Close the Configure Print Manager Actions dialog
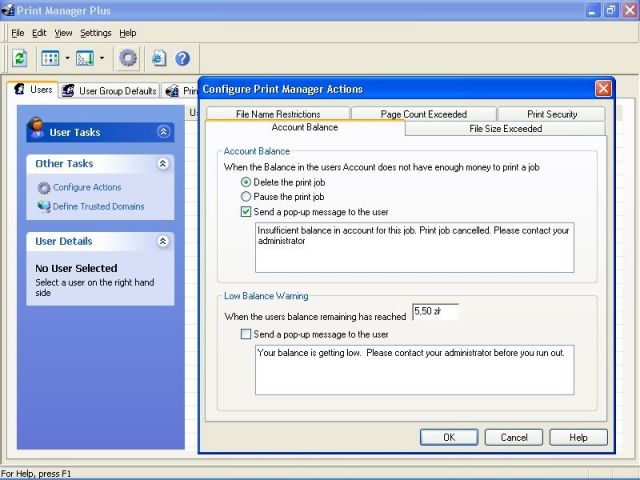 (x=603, y=89)
